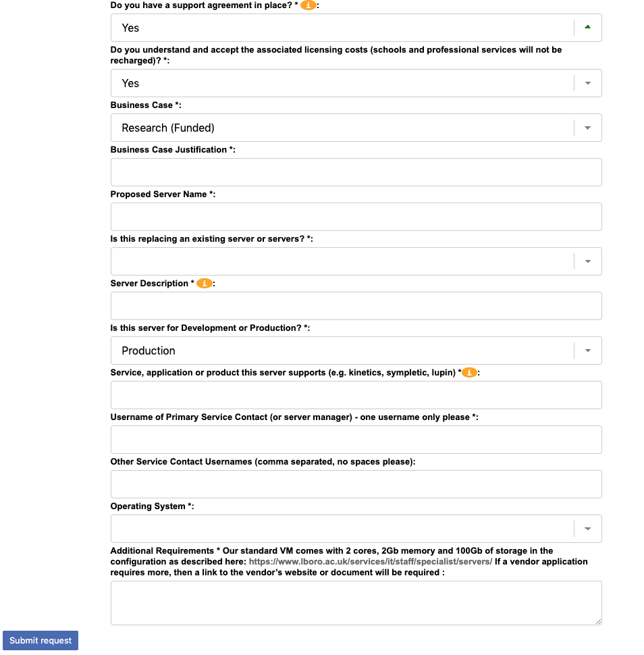Focus the Primary Service Contact username field
Viewport: 644px width, 655px height.
coord(356,440)
